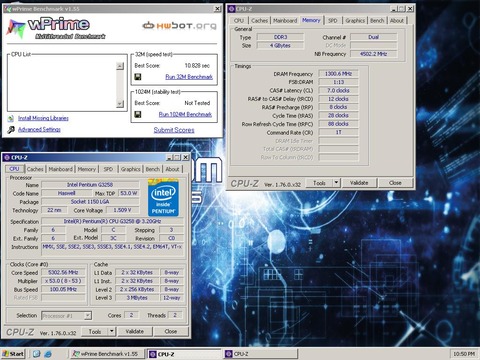Open the About tab in the memory CPU-Z window
Viewport: 480px width, 360px height.
coord(397,21)
